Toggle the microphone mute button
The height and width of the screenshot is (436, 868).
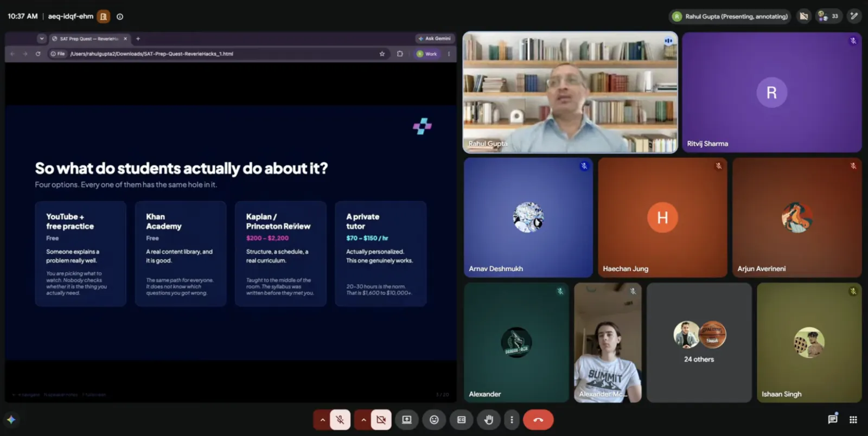(340, 420)
